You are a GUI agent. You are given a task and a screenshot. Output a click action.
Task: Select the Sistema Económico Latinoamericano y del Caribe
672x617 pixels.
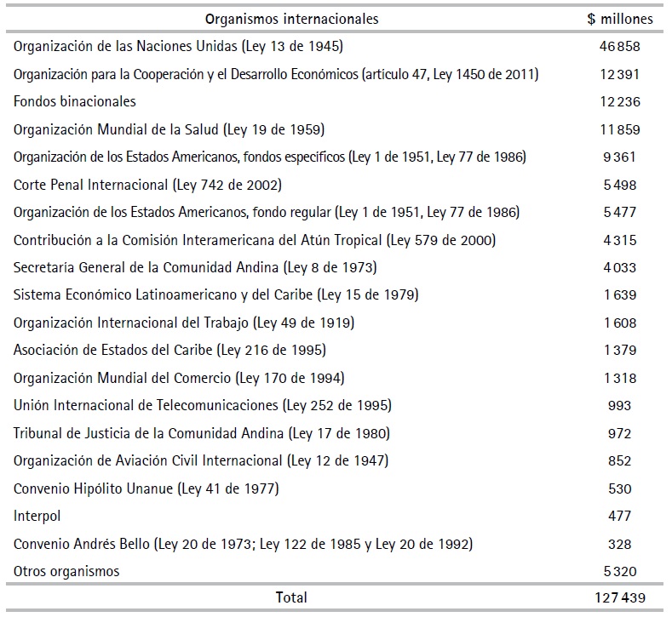click(x=215, y=295)
